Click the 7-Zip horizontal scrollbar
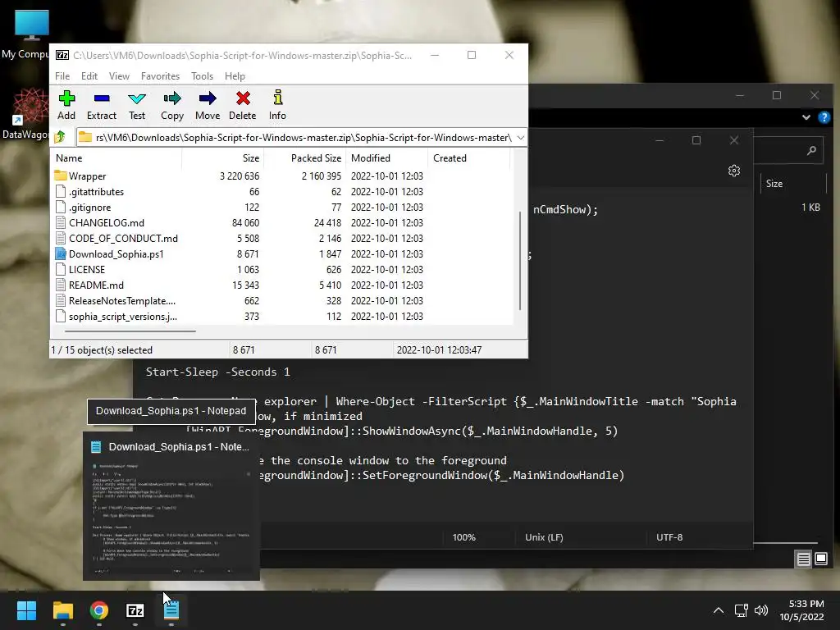The image size is (840, 630). coord(129,331)
